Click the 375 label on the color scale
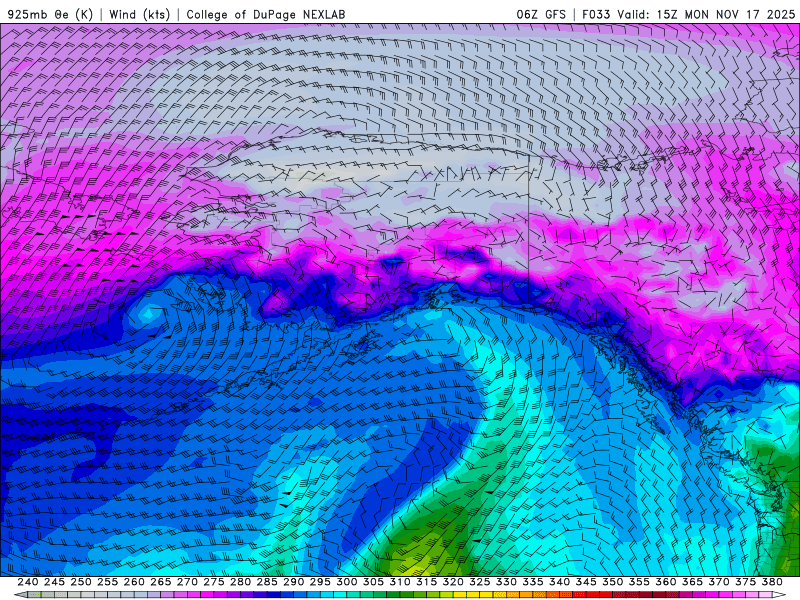 pyautogui.click(x=745, y=582)
